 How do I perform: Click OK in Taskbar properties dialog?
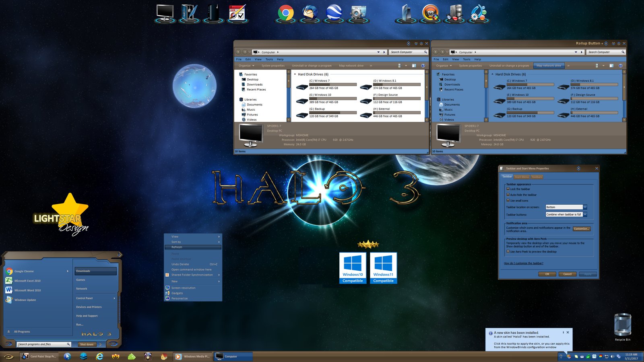[547, 274]
